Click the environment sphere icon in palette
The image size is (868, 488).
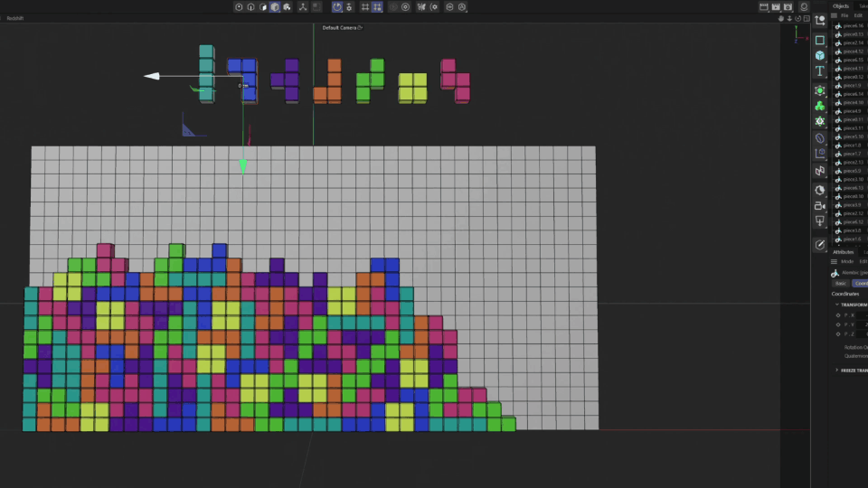820,191
